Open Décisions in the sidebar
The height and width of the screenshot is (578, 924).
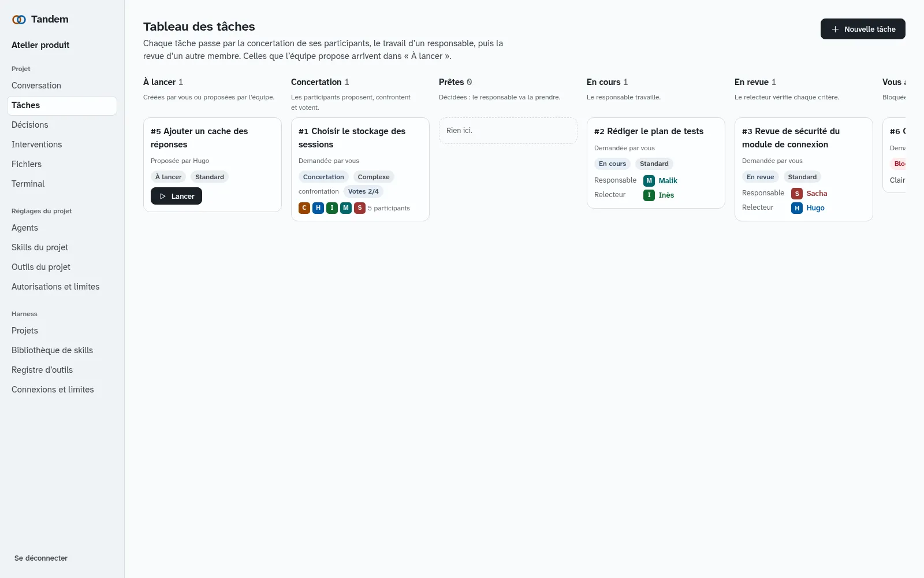pos(62,125)
